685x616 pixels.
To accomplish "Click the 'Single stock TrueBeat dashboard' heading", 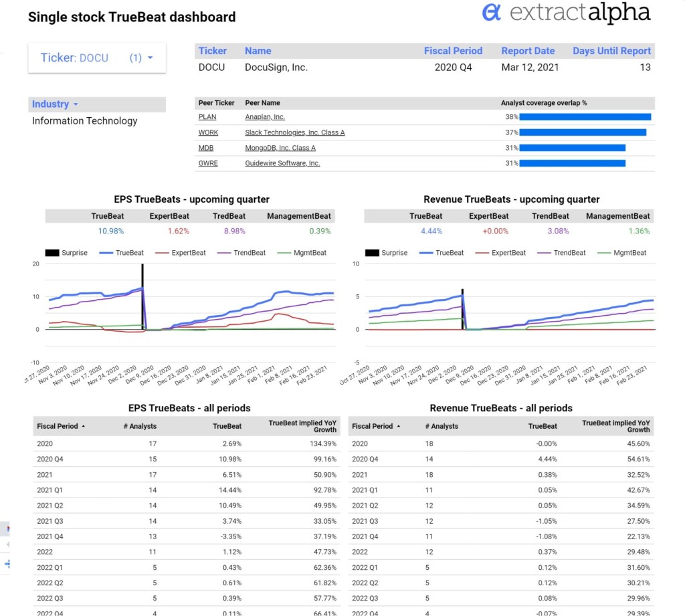I will coord(132,17).
